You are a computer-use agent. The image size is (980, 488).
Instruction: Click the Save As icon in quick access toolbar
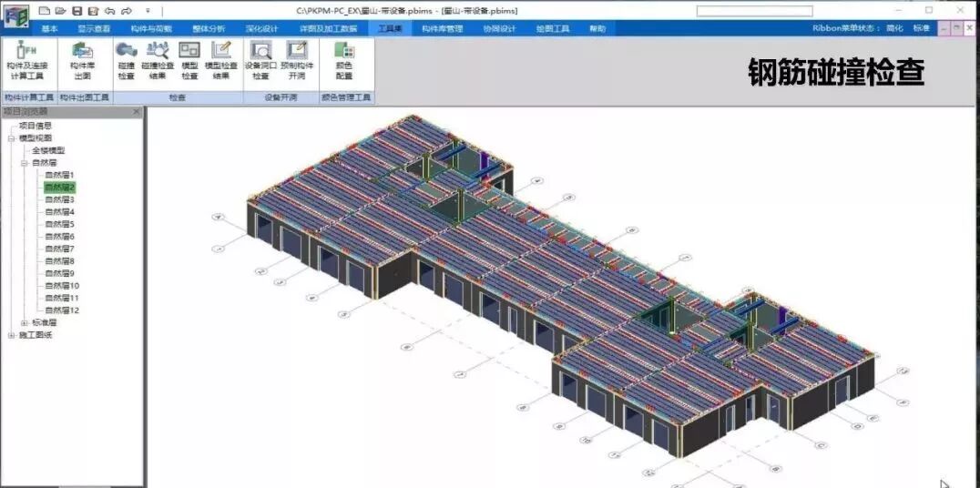pyautogui.click(x=93, y=11)
